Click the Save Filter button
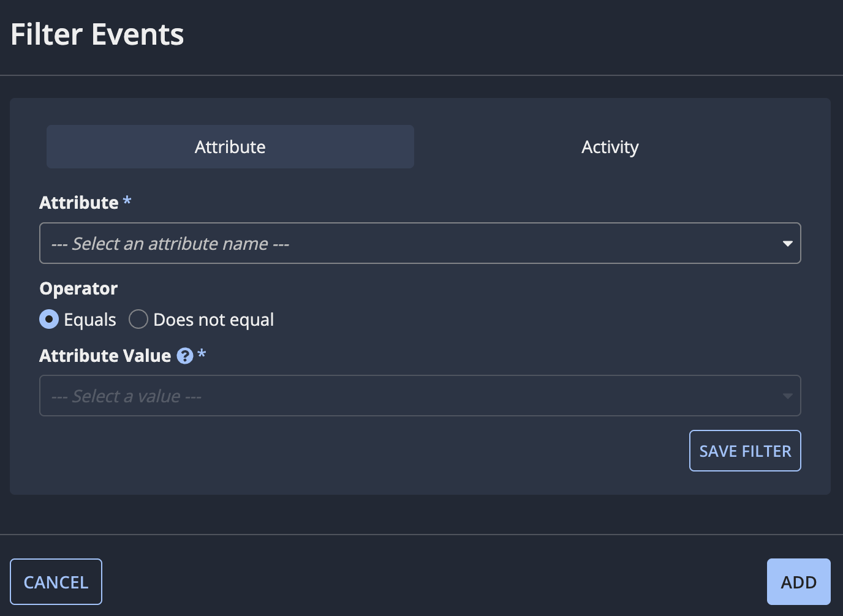This screenshot has height=616, width=843. click(x=745, y=451)
